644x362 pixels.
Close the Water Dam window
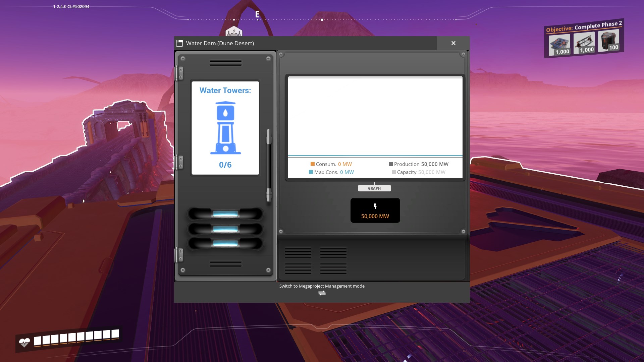(x=453, y=43)
